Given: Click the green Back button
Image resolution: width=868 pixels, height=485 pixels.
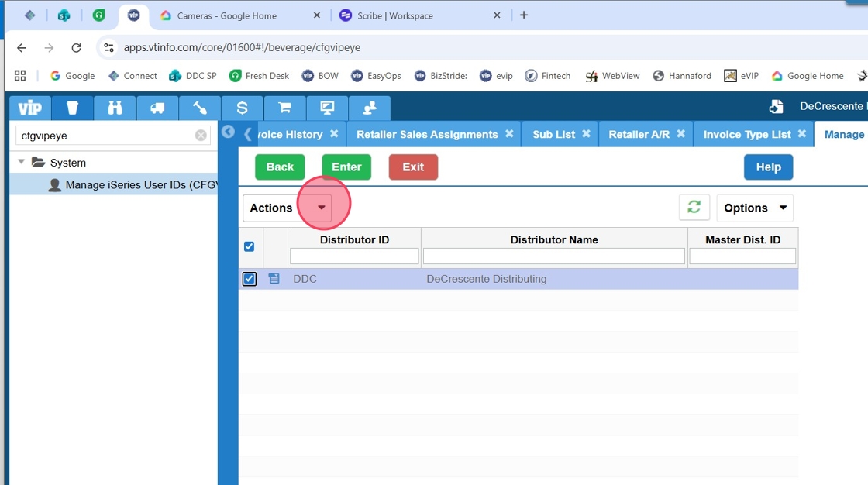Looking at the screenshot, I should [280, 167].
